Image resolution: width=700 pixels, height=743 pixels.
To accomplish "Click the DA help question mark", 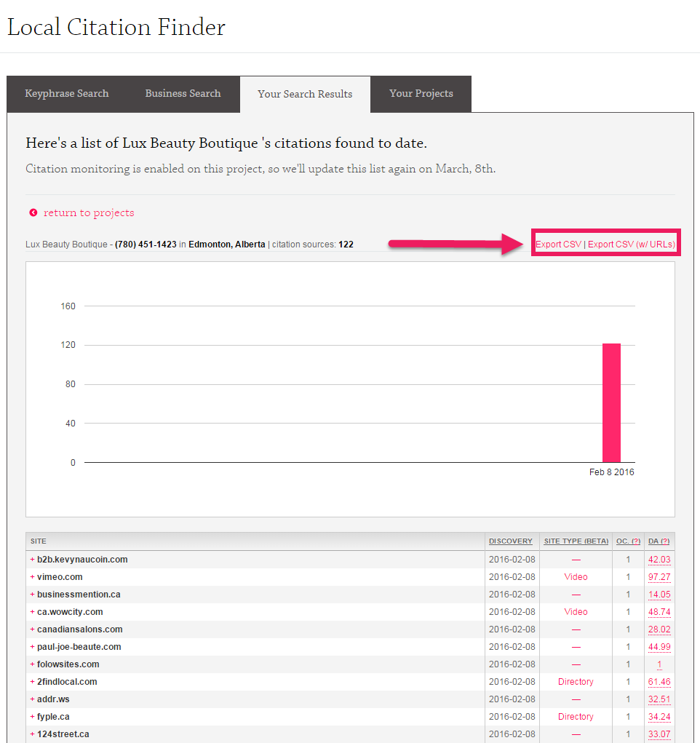I will [x=664, y=541].
